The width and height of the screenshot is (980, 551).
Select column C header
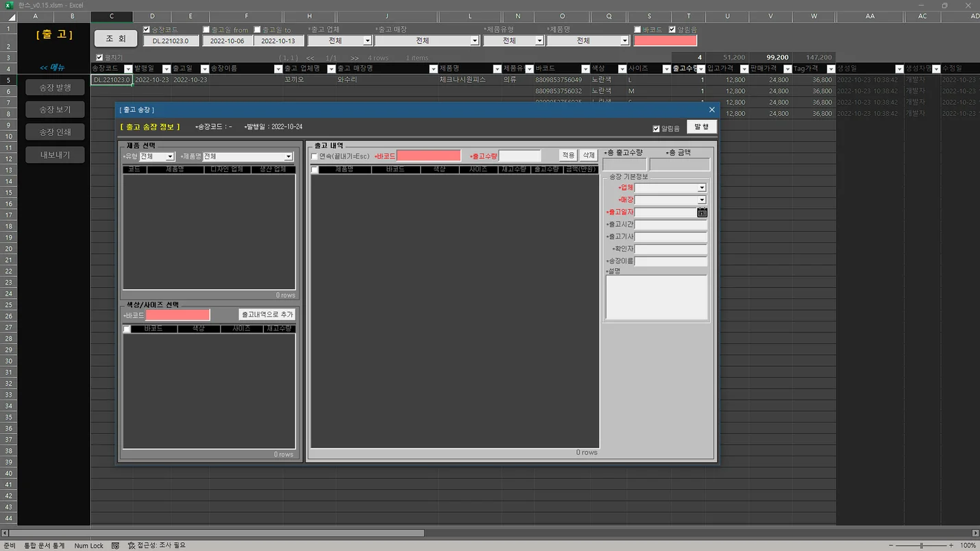point(112,16)
